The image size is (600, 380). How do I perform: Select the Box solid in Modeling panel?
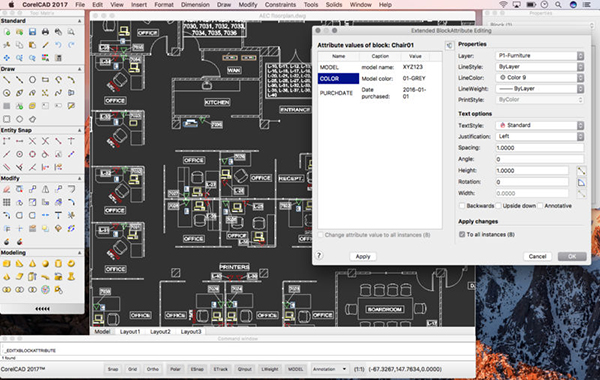point(7,264)
